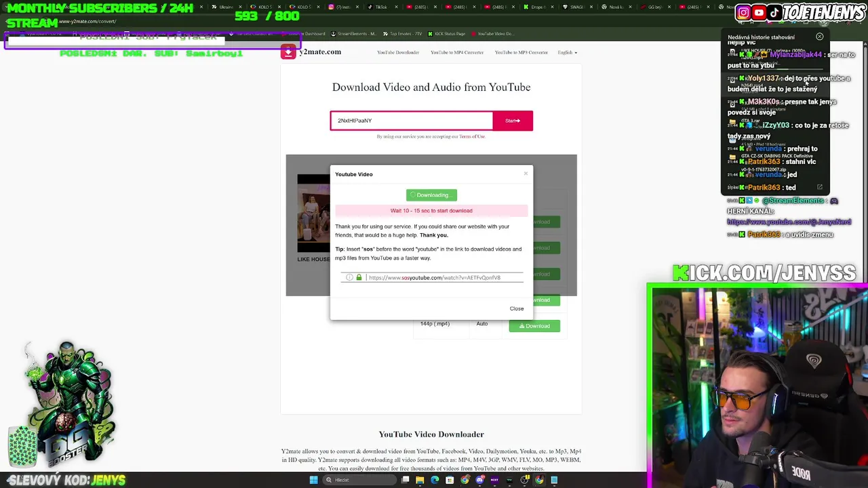This screenshot has width=868, height=488.
Task: Open Microsoft Store from the taskbar
Action: [450, 480]
